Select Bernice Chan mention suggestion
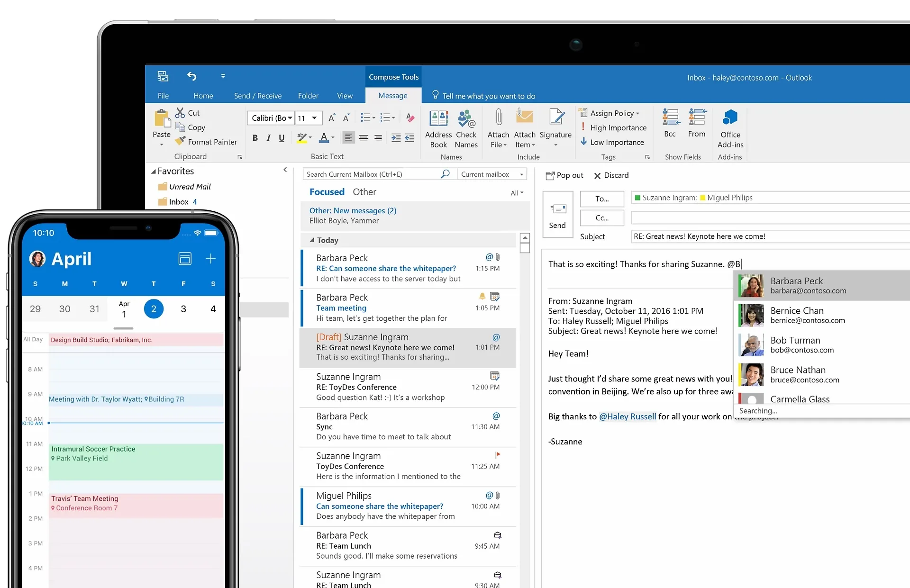This screenshot has height=588, width=910. (x=822, y=316)
